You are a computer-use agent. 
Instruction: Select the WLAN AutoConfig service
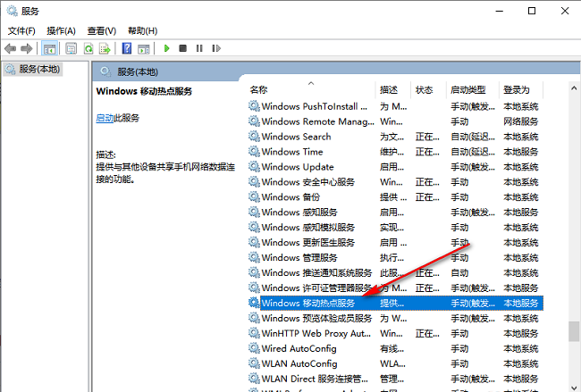pyautogui.click(x=395, y=363)
